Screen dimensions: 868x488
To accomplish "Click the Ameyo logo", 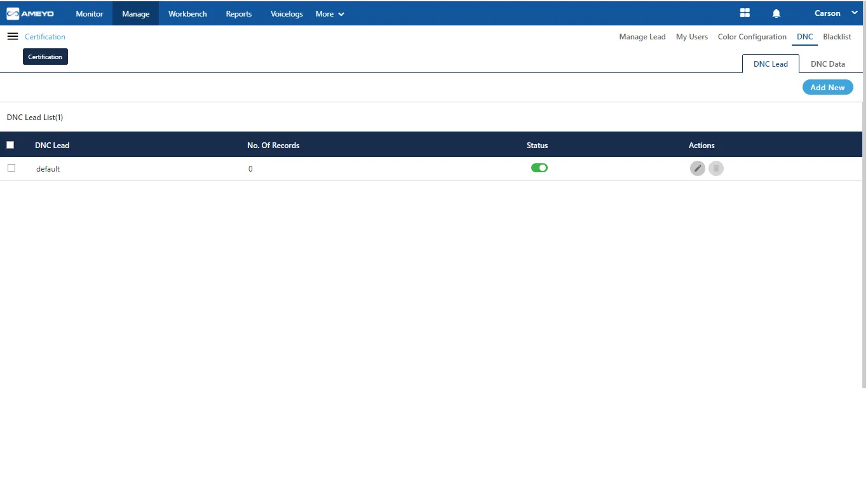I will pyautogui.click(x=30, y=13).
